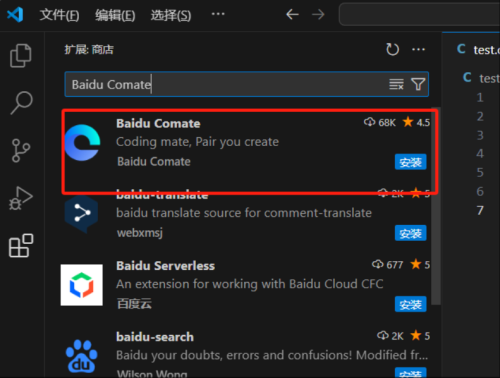Viewport: 500px width, 378px height.
Task: Refresh the extensions marketplace list
Action: [x=392, y=50]
